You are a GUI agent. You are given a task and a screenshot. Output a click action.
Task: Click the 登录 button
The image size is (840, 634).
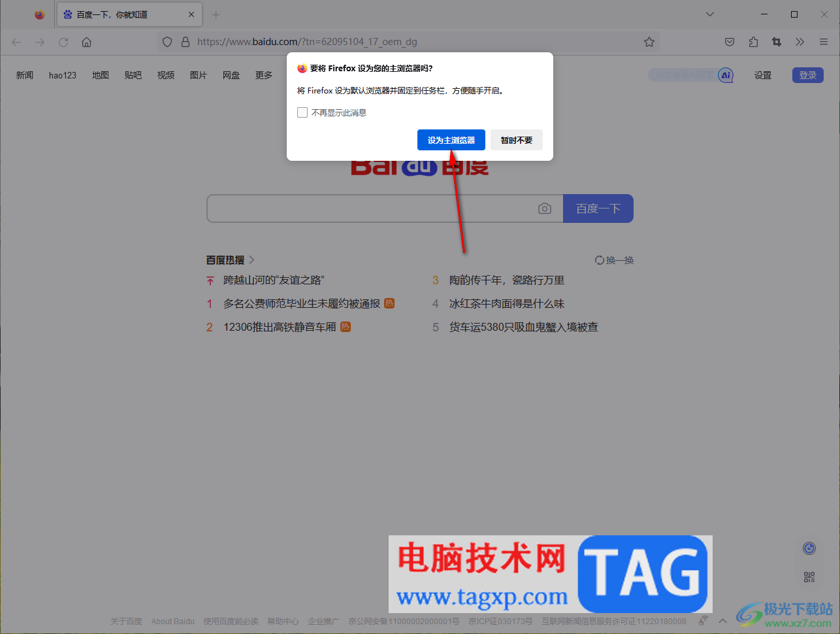[807, 75]
